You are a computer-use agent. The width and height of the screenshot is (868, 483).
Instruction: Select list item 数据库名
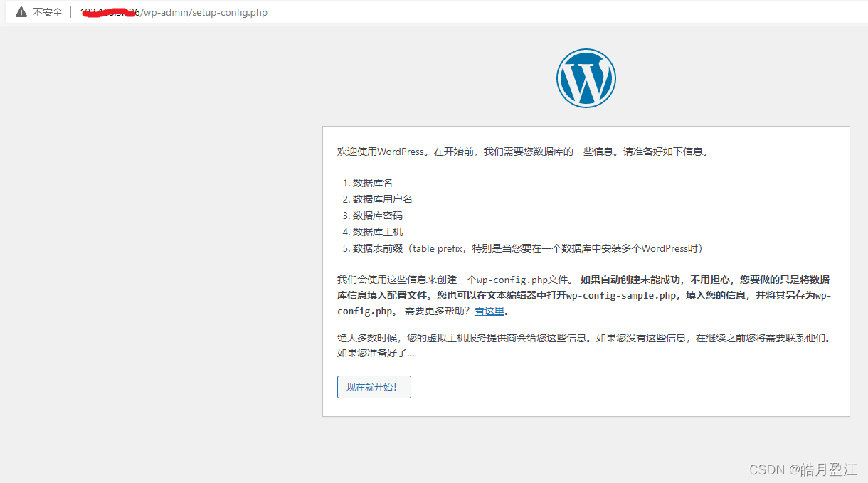[373, 183]
